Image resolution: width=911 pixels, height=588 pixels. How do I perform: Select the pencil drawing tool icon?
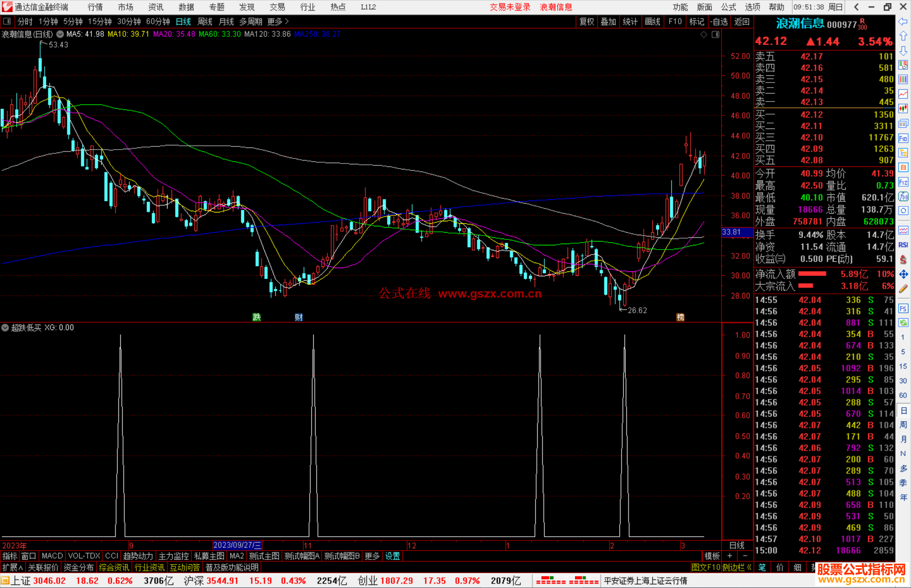pyautogui.click(x=903, y=289)
